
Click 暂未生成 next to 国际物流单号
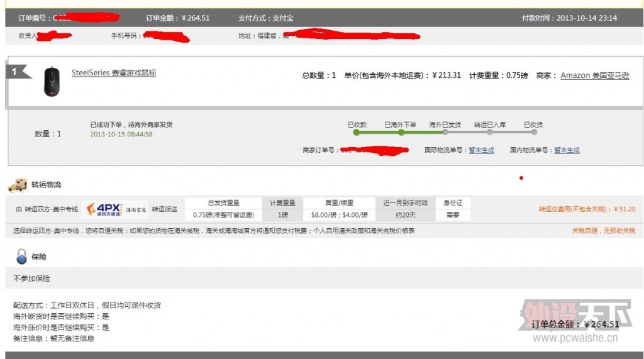481,150
